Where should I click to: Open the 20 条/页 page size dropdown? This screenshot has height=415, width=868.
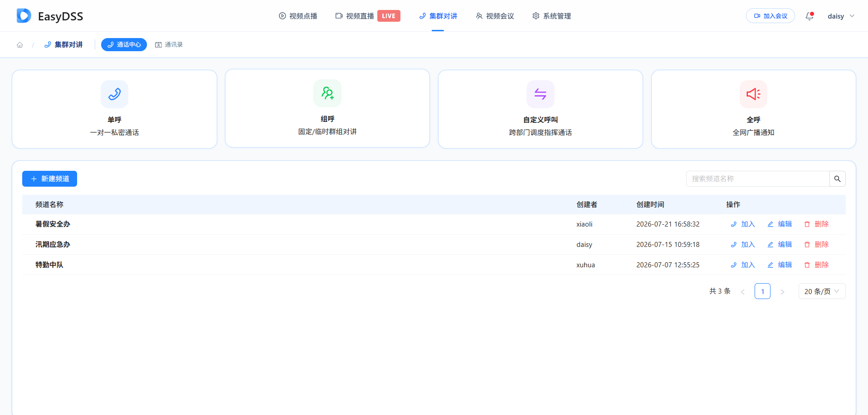pos(822,291)
